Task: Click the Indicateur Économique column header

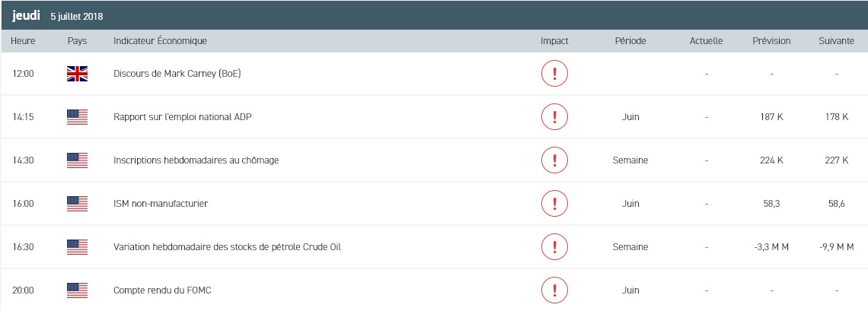Action: pyautogui.click(x=160, y=41)
